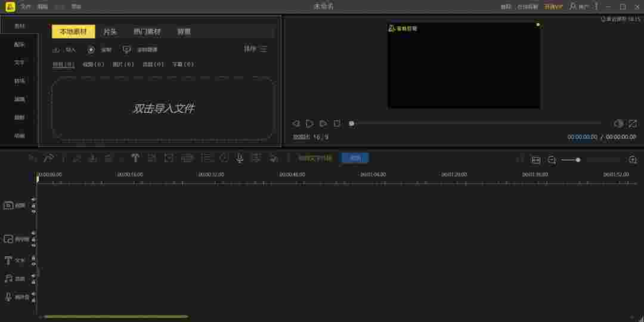This screenshot has height=322, width=644.
Task: Filter the media list by 图片(0)
Action: coord(123,64)
